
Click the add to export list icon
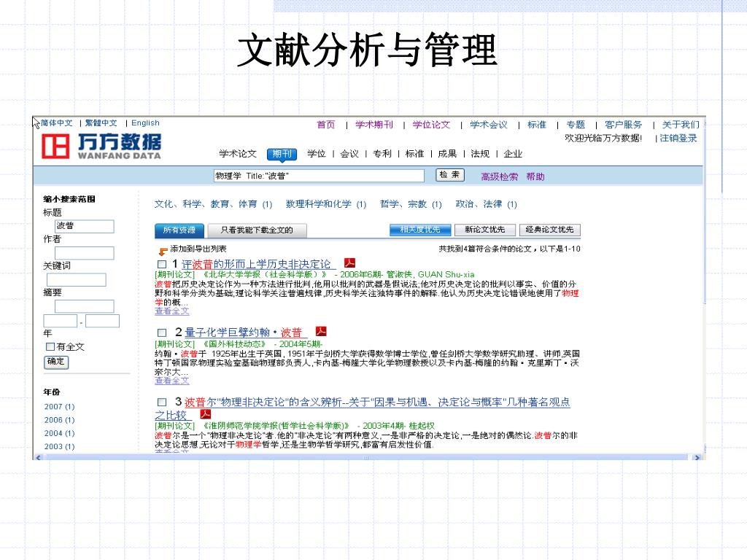pos(163,250)
